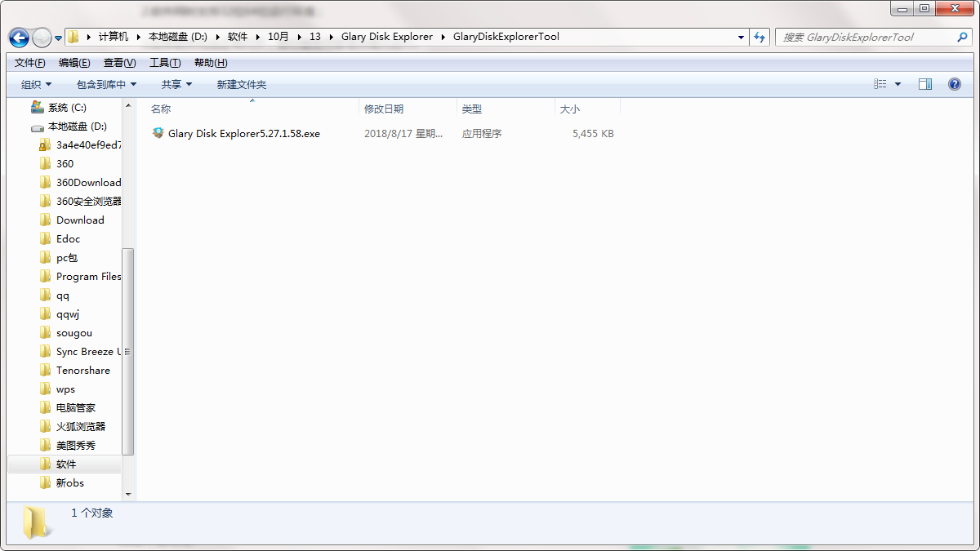Open the 组织 dropdown menu
This screenshot has width=980, height=551.
36,84
